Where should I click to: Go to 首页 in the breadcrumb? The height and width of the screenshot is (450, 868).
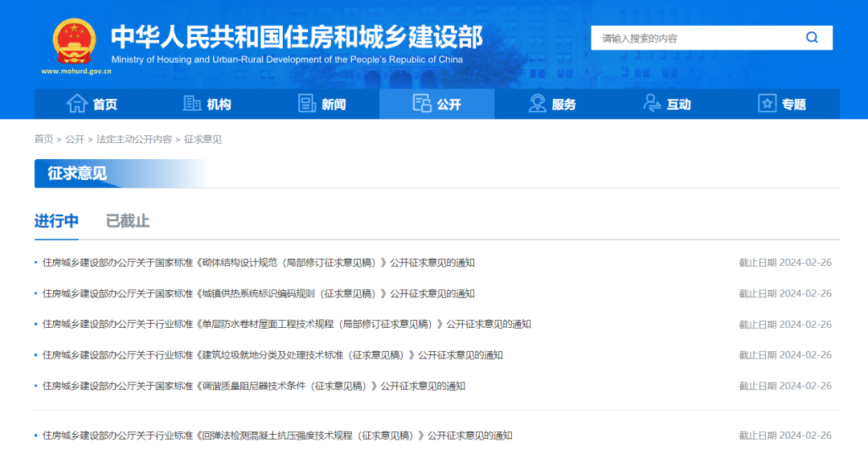[x=43, y=139]
